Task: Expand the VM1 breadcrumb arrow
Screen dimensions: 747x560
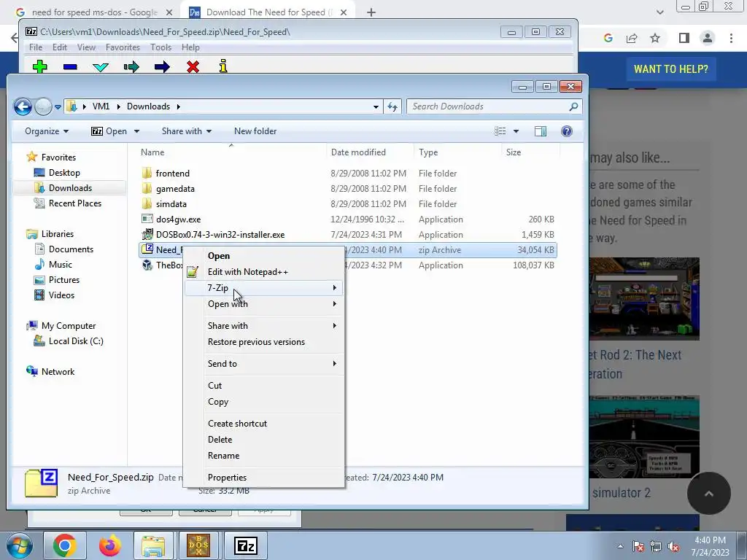Action: coord(119,106)
